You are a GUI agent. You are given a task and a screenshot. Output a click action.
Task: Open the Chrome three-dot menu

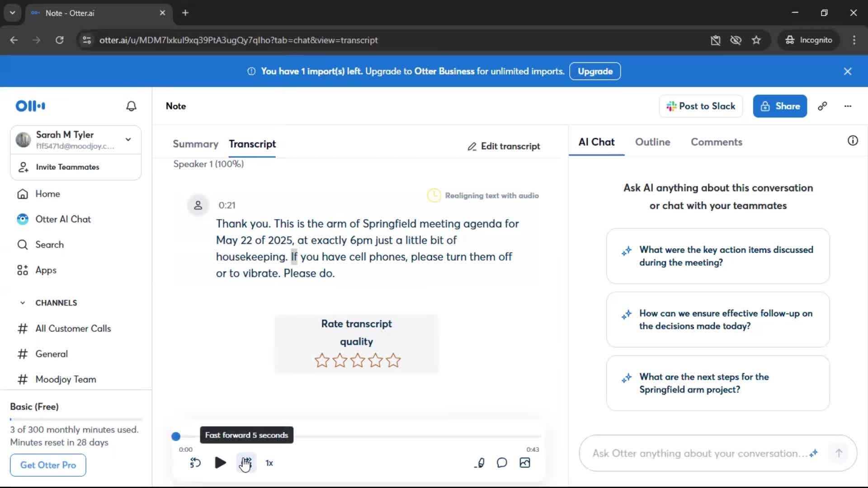pyautogui.click(x=854, y=40)
